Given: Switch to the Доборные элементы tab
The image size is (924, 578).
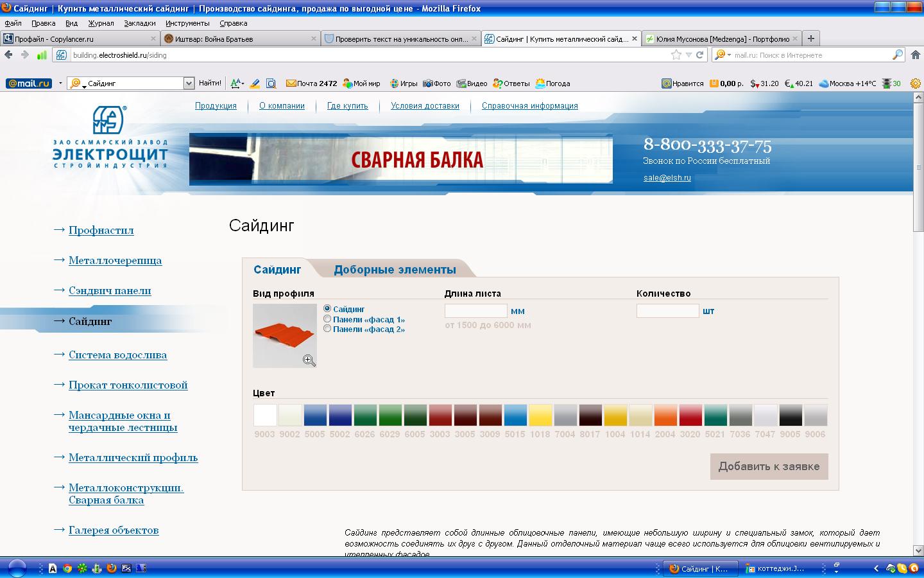Looking at the screenshot, I should (x=395, y=270).
